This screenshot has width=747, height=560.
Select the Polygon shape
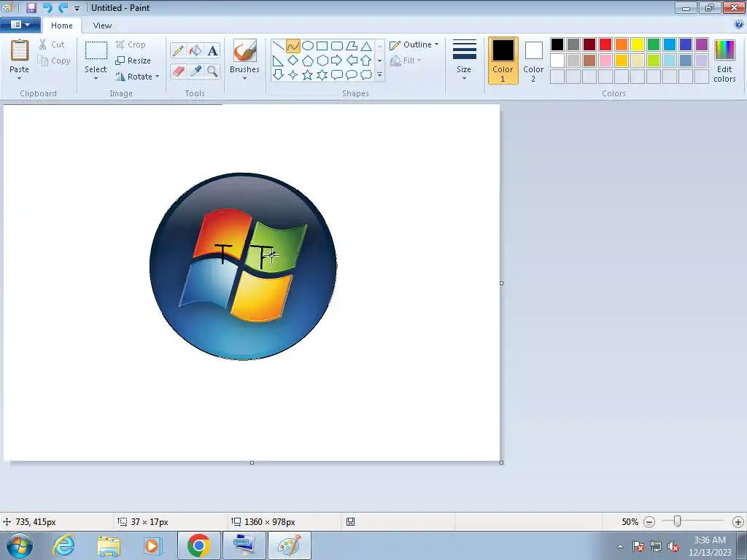352,46
